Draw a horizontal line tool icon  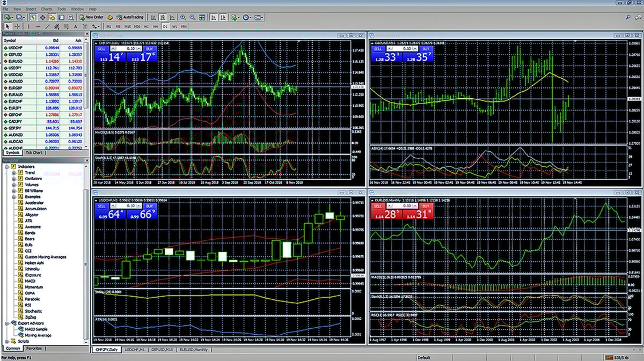pyautogui.click(x=38, y=26)
